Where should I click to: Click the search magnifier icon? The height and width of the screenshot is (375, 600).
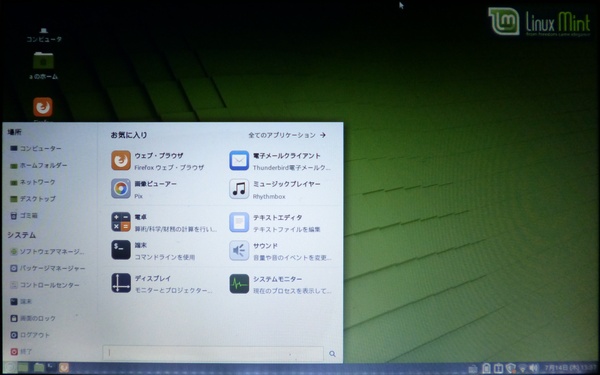point(332,354)
